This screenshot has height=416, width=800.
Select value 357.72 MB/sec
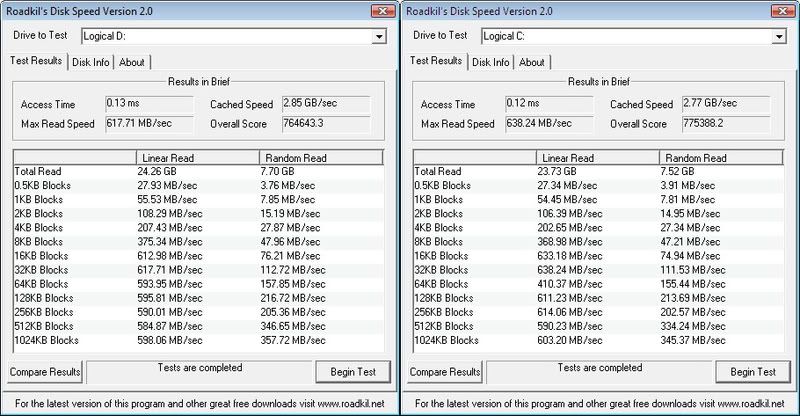click(292, 340)
